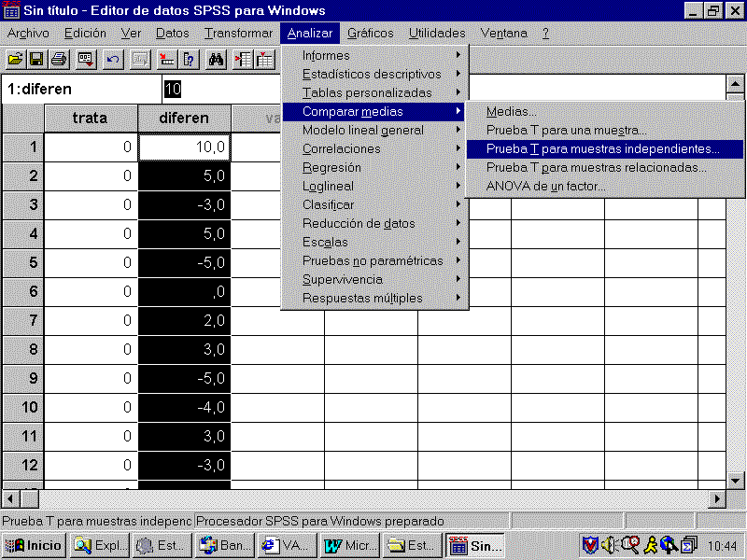Screen dimensions: 747x560
Task: Expand Reducción de datos submenu
Action: [375, 223]
